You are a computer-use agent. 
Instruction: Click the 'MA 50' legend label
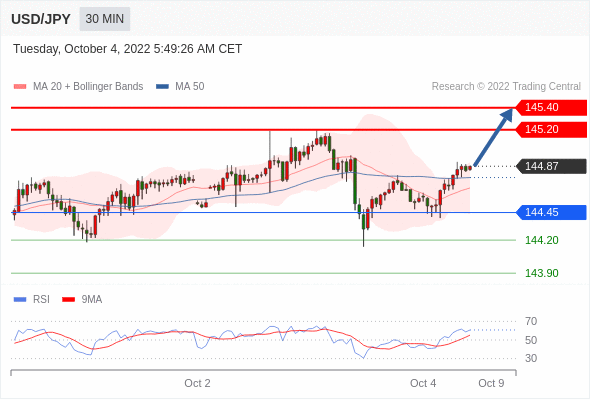(x=190, y=87)
